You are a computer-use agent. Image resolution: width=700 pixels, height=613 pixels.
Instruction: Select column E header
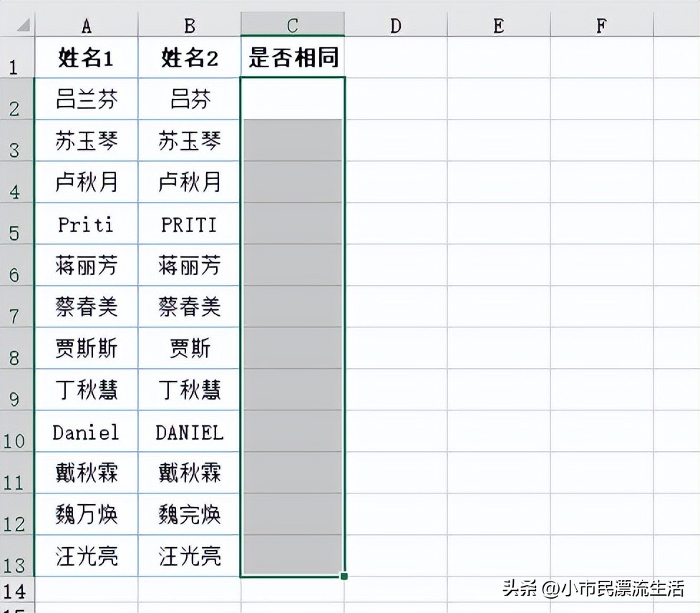[499, 24]
